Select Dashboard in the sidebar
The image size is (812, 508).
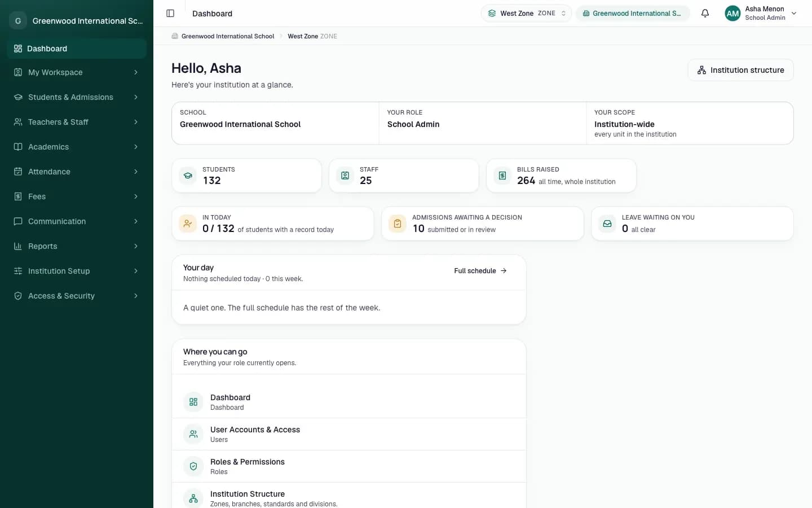[x=77, y=49]
